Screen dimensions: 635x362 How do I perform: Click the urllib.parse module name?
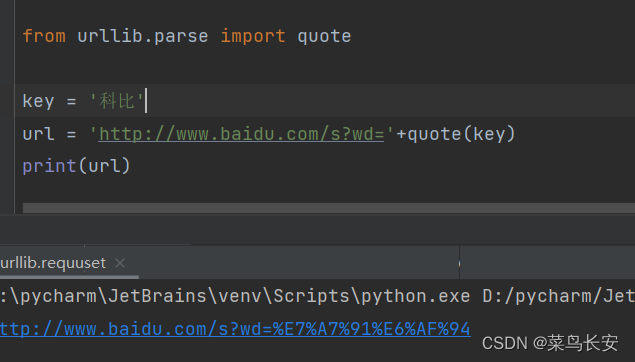[x=143, y=36]
